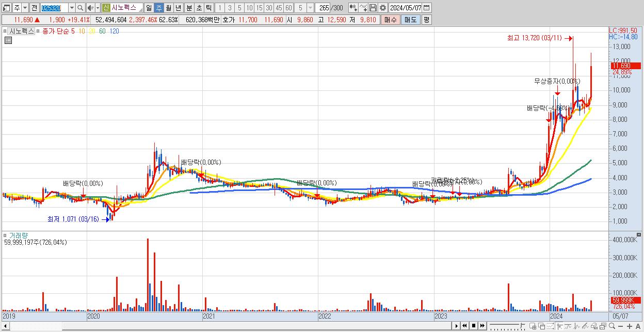Click the 종가 단순 moving average legend
The image size is (644, 332).
click(x=55, y=31)
